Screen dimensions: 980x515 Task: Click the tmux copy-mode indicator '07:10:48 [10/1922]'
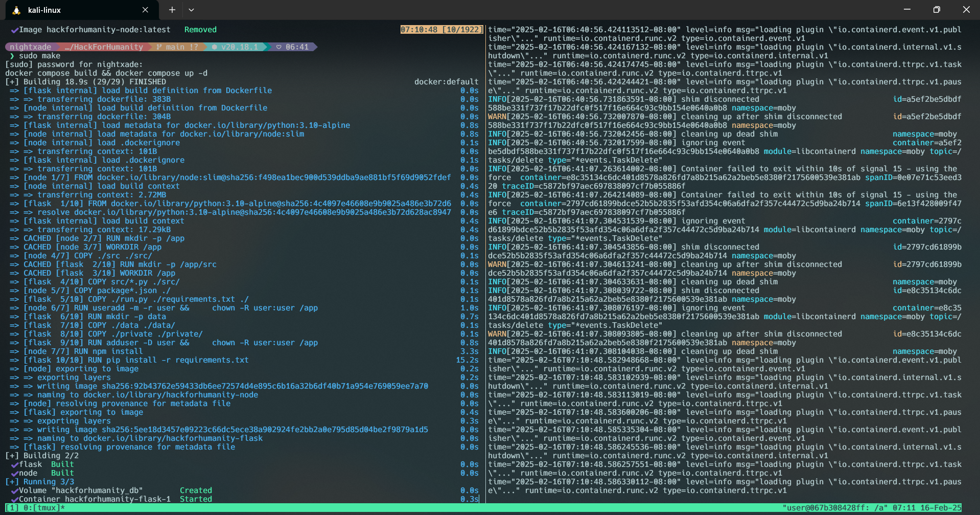click(x=442, y=30)
